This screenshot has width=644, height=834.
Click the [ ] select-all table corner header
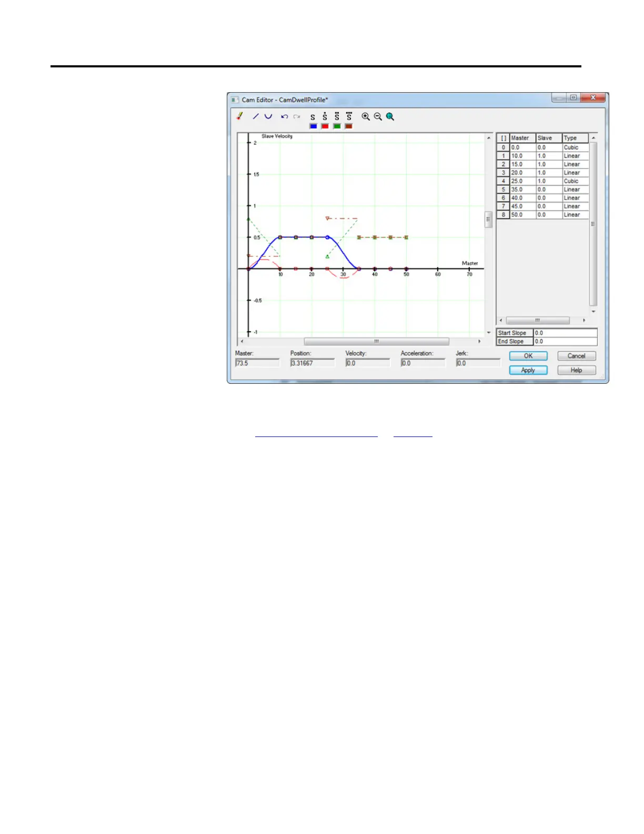504,138
